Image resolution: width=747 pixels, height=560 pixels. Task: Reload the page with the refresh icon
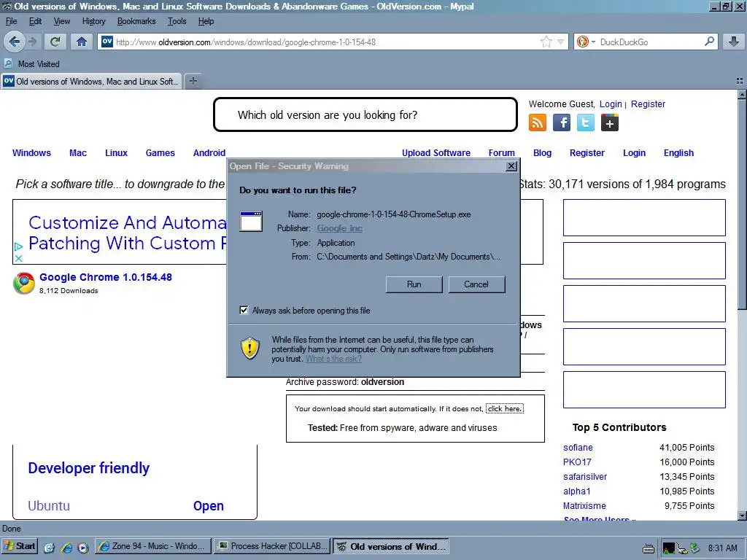55,42
